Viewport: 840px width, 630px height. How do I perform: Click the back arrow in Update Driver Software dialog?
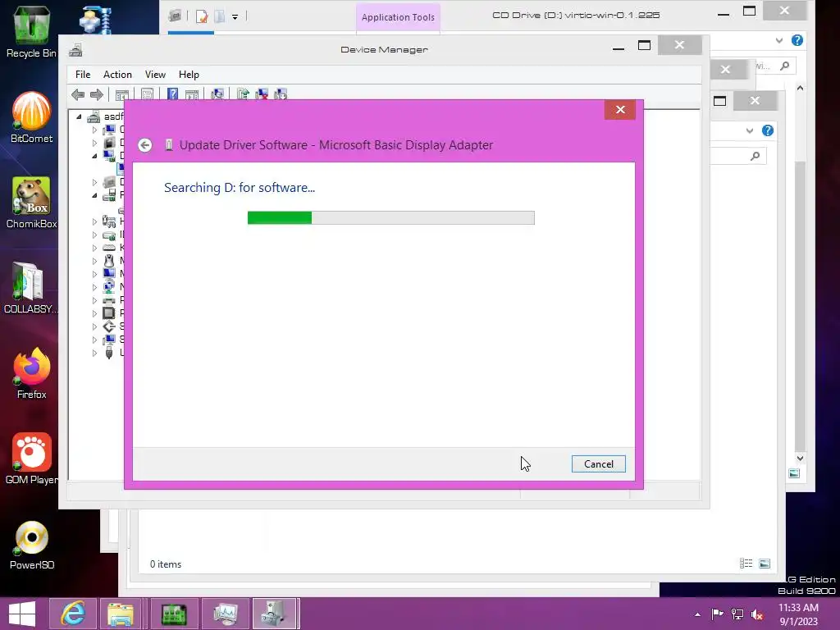[x=144, y=145]
